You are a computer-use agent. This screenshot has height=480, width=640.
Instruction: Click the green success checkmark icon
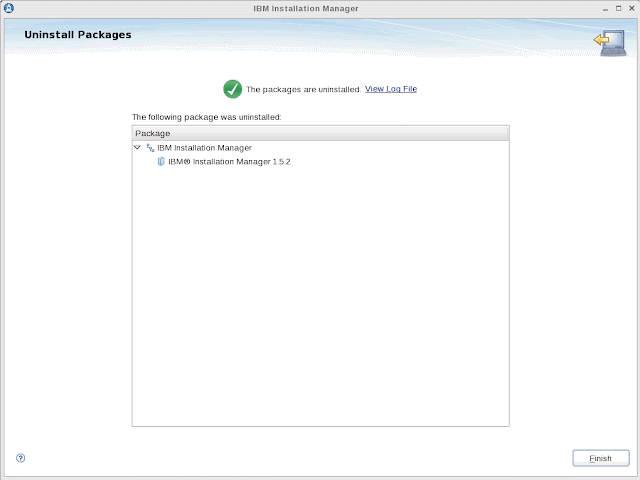[x=233, y=89]
